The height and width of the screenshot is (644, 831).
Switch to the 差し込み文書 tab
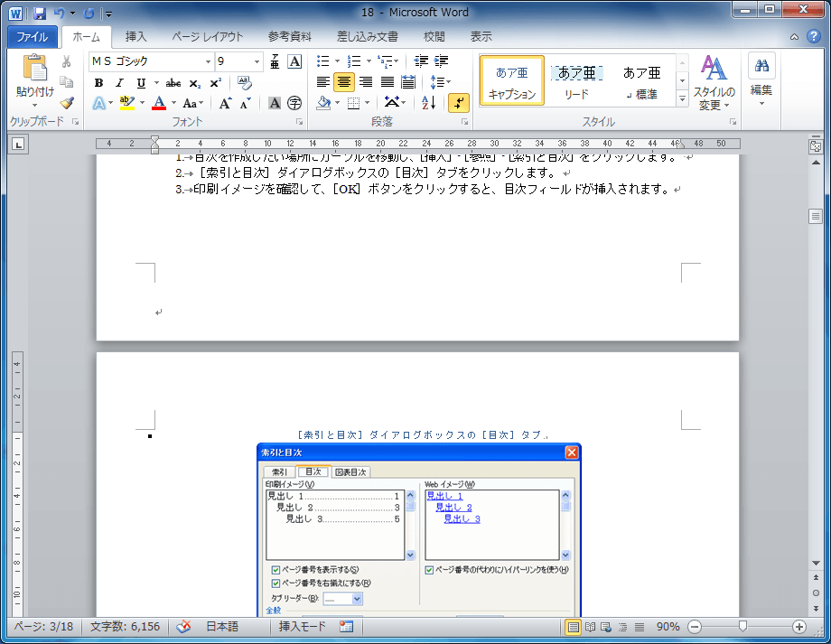[368, 36]
